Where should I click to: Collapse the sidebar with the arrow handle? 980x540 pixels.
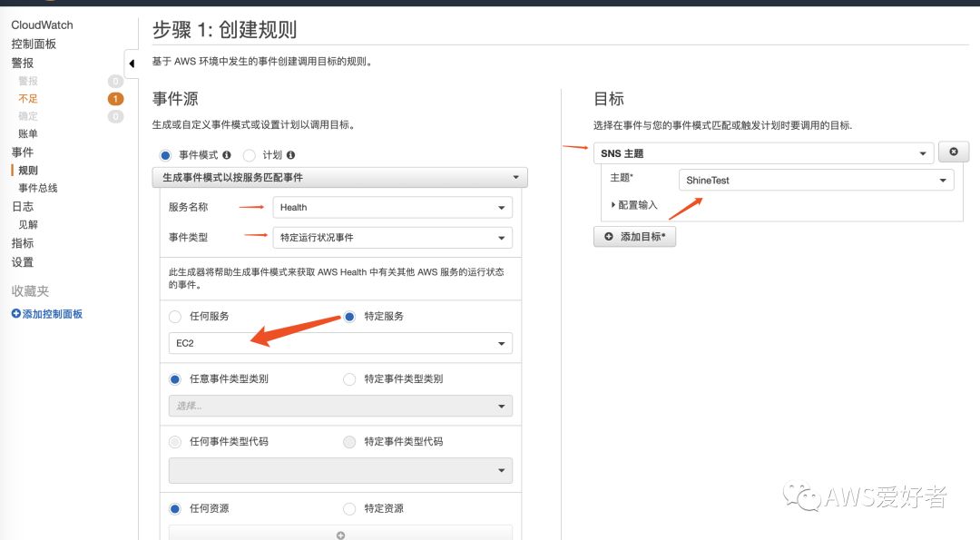pos(132,64)
